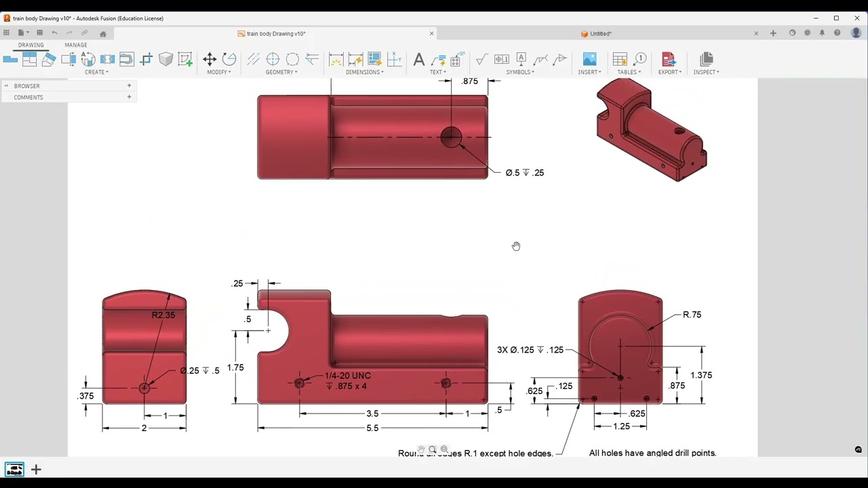
Task: Select the Dimension tool
Action: click(336, 60)
